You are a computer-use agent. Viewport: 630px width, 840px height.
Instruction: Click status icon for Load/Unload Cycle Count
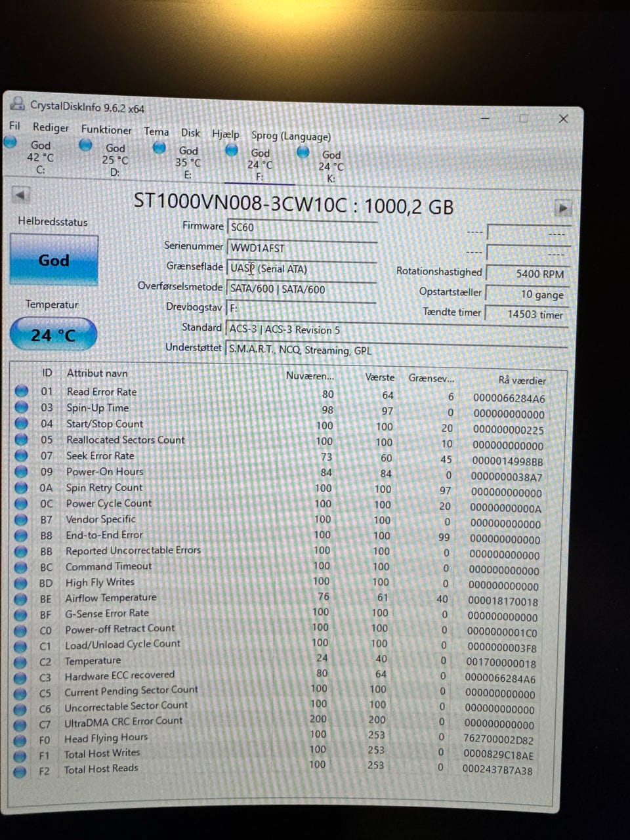(21, 646)
